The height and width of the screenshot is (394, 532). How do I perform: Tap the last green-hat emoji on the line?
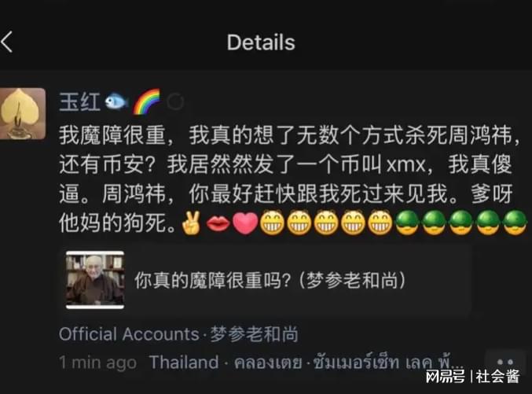515,223
